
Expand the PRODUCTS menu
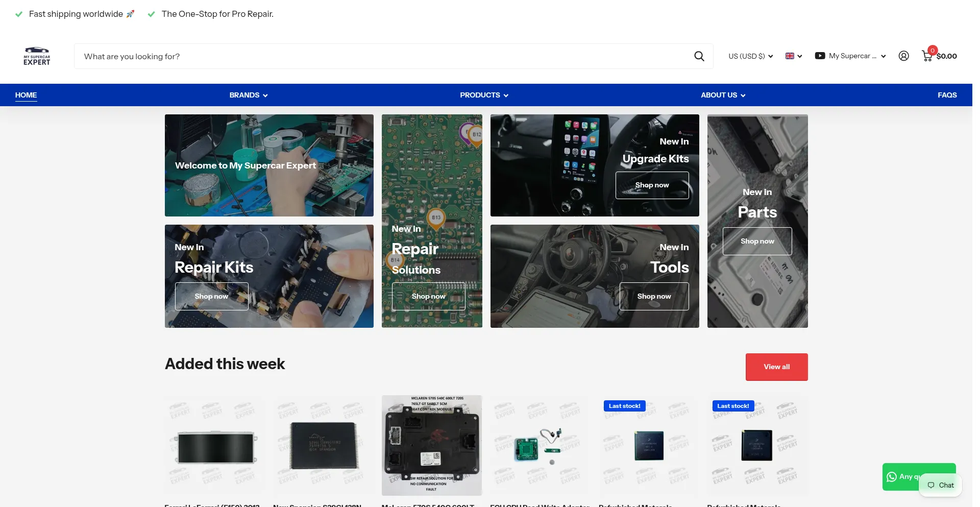click(484, 95)
